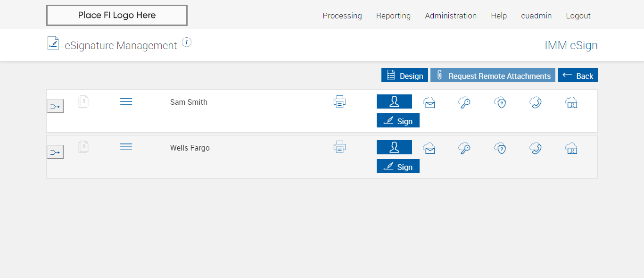Click the info icon beside eSignature Management
The height and width of the screenshot is (278, 644).
point(187,42)
